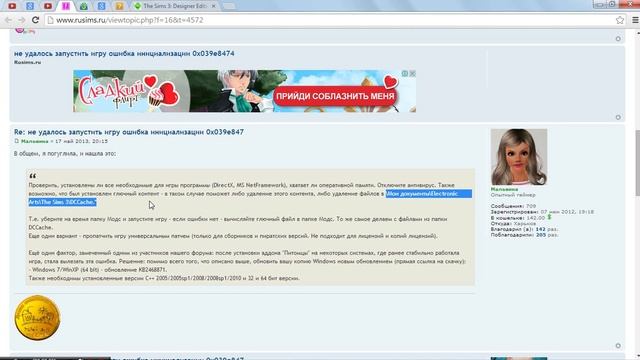The height and width of the screenshot is (360, 640).
Task: Open a new tab with the small tab button
Action: [229, 6]
